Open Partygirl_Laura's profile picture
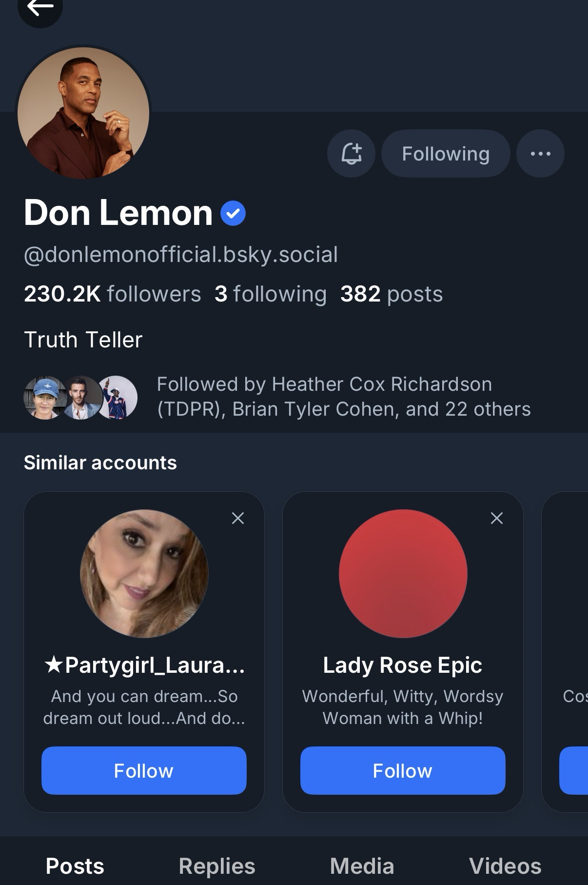The image size is (588, 885). (x=144, y=574)
